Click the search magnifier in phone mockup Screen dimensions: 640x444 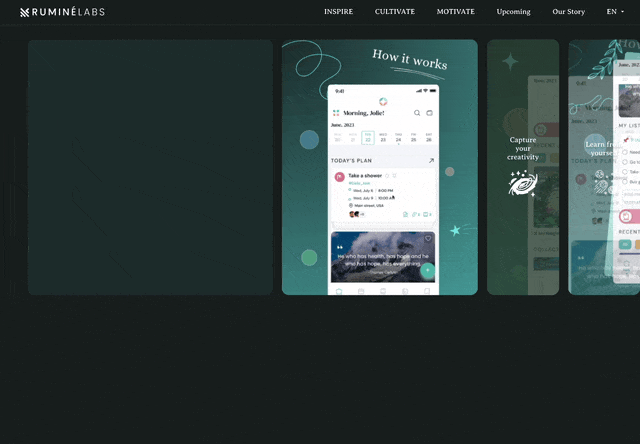(417, 113)
